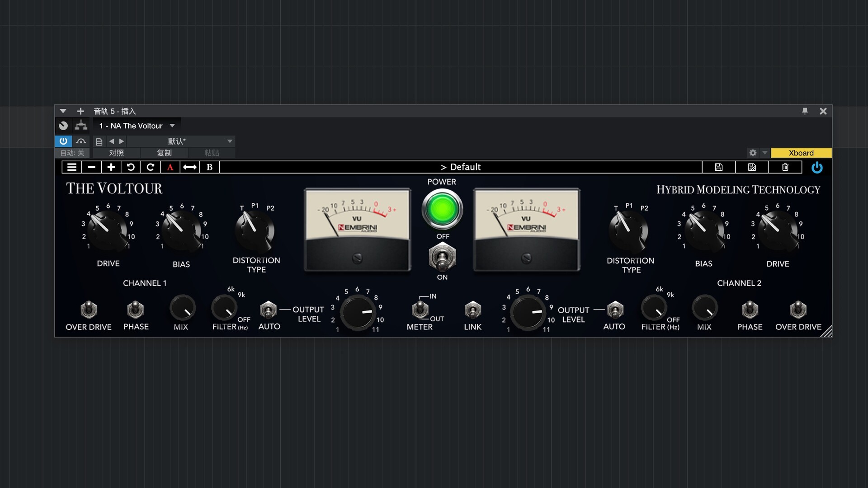Toggle Channel 1 OVER DRIVE switch
This screenshot has height=488, width=868.
[89, 310]
